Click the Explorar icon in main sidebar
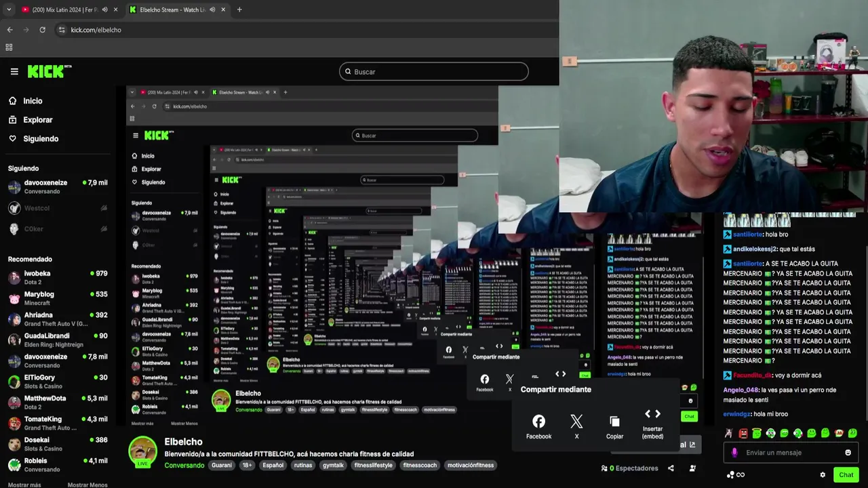The image size is (868, 488). point(12,120)
